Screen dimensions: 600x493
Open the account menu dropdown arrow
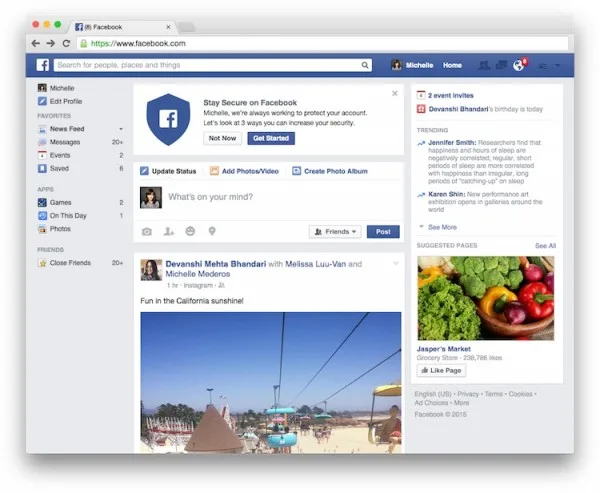[x=558, y=66]
